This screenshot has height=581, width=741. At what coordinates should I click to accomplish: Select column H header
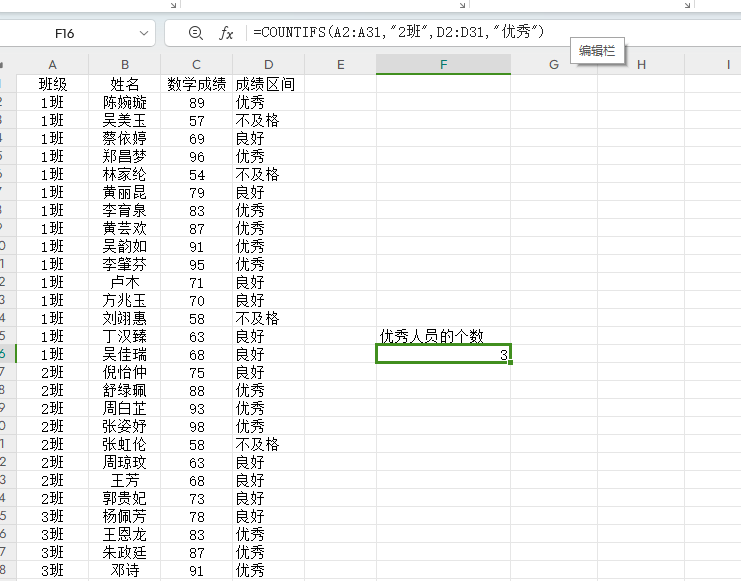641,65
